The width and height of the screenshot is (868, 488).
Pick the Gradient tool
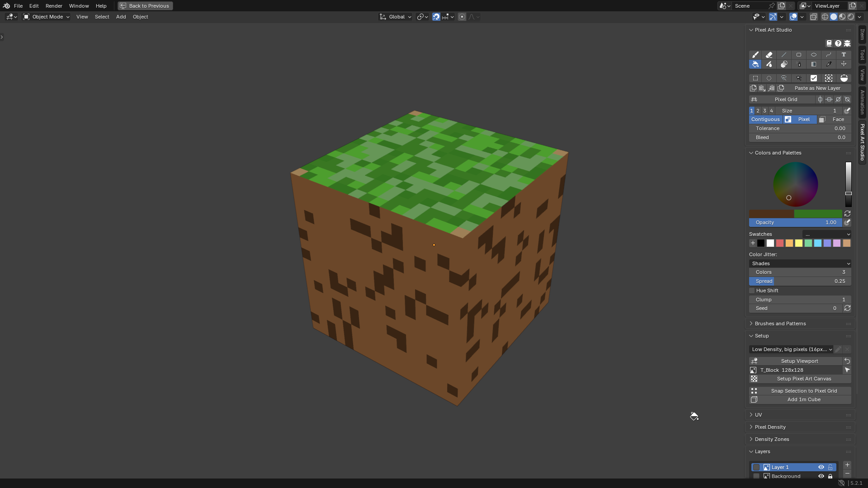click(x=814, y=64)
